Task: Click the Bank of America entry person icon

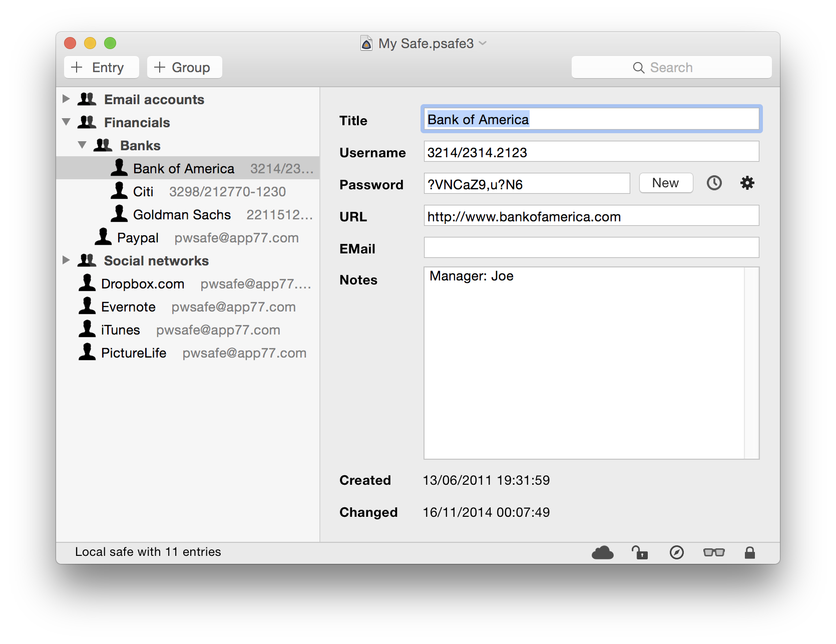Action: (119, 168)
